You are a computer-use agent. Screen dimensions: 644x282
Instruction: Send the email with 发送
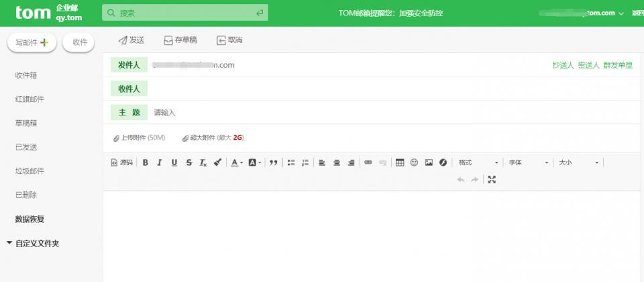coord(131,40)
